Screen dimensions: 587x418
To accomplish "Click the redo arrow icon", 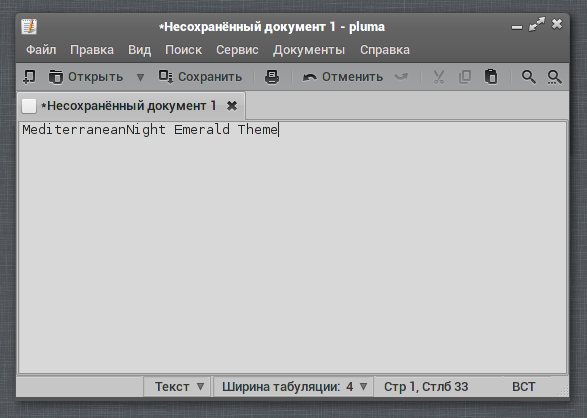I will coord(401,77).
